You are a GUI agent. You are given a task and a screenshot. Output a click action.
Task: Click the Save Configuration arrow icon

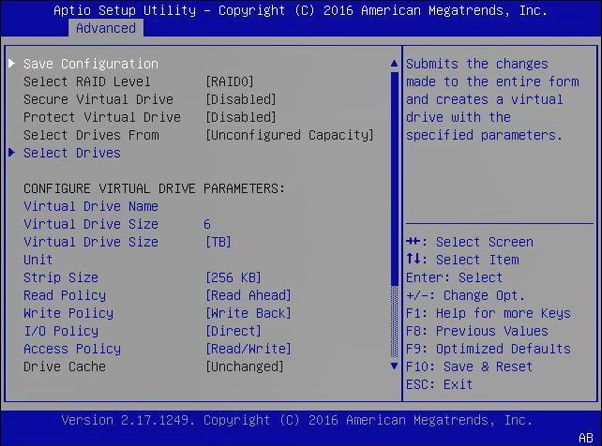12,64
